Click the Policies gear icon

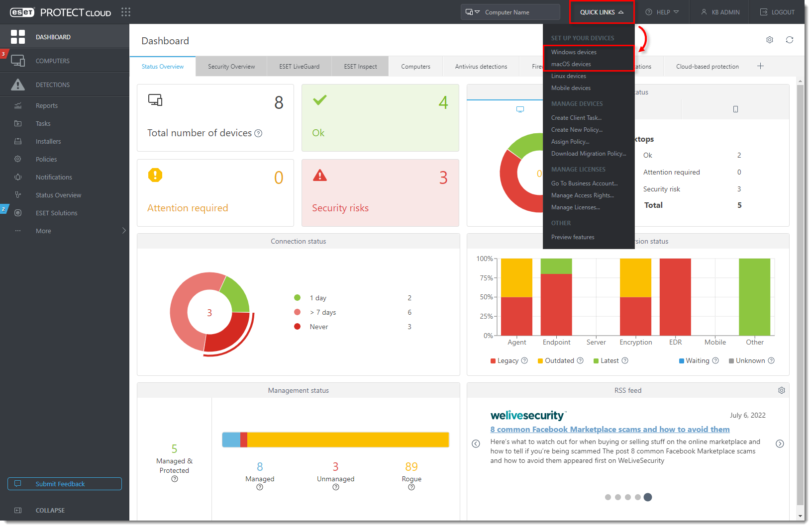pos(18,159)
